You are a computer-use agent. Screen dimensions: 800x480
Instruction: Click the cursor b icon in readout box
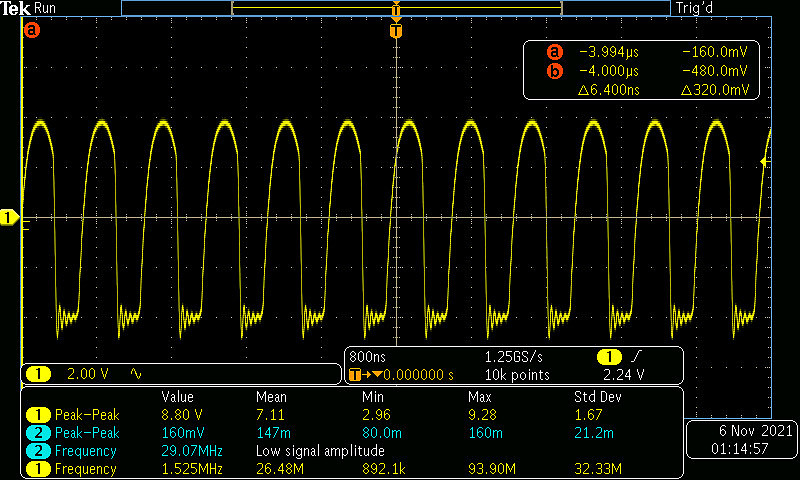(555, 70)
